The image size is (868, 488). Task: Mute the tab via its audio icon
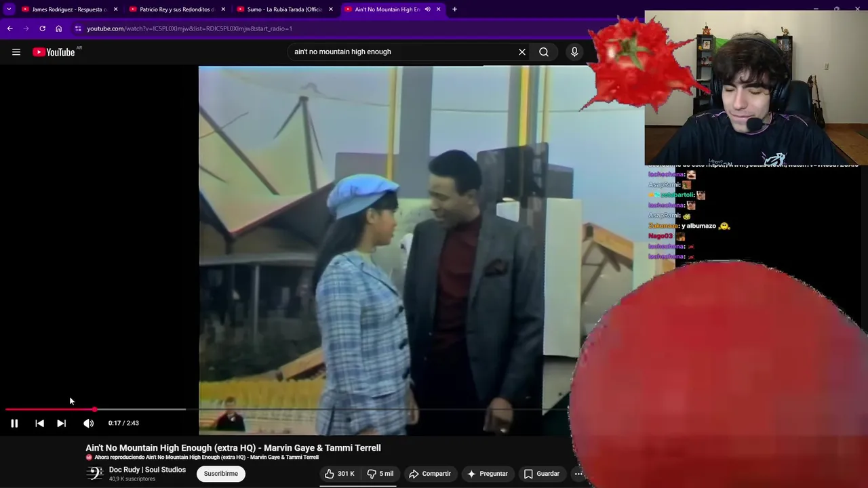(x=427, y=9)
